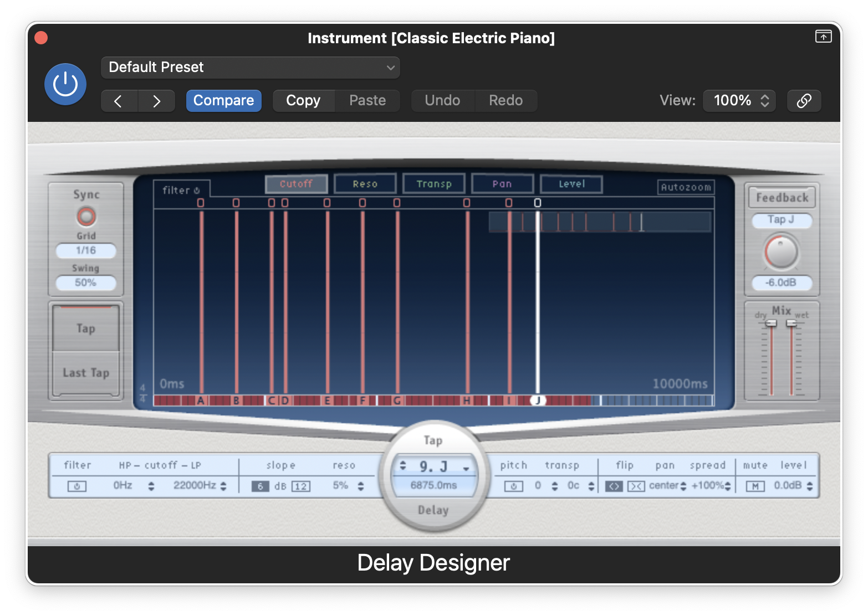This screenshot has height=616, width=868.
Task: Click the dry Mix slider handle
Action: pos(771,323)
